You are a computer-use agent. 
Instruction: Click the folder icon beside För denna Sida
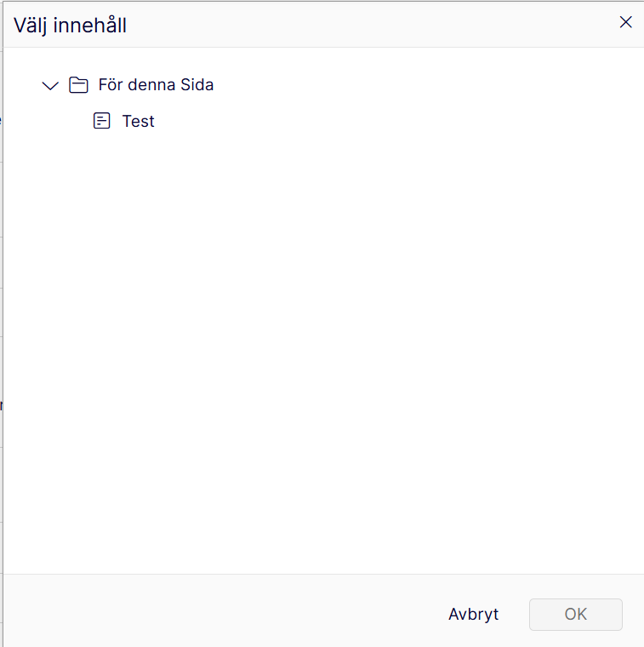[78, 85]
